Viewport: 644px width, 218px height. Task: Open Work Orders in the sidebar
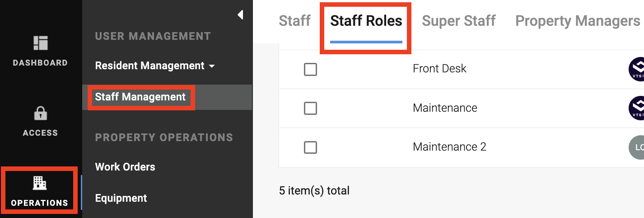click(x=125, y=167)
